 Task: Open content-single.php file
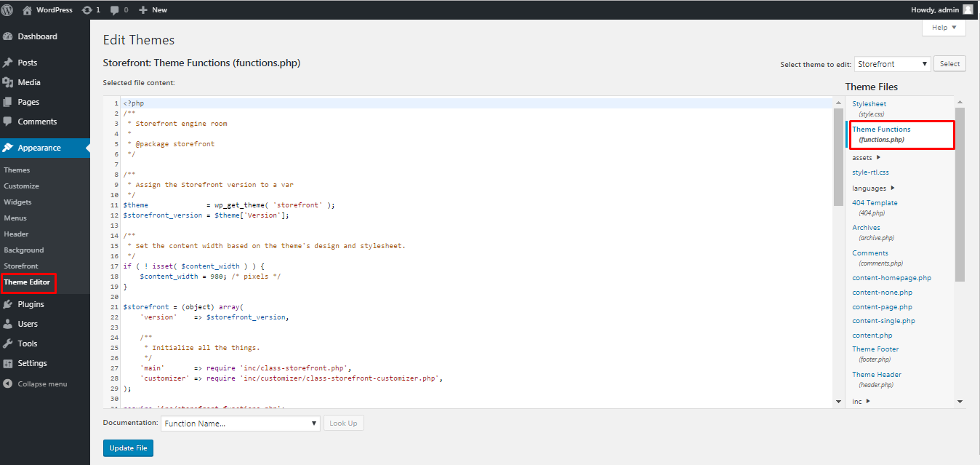click(x=883, y=321)
